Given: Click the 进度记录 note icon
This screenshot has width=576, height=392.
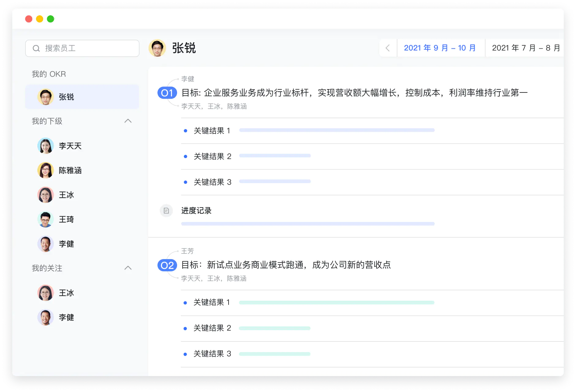Looking at the screenshot, I should pyautogui.click(x=166, y=210).
